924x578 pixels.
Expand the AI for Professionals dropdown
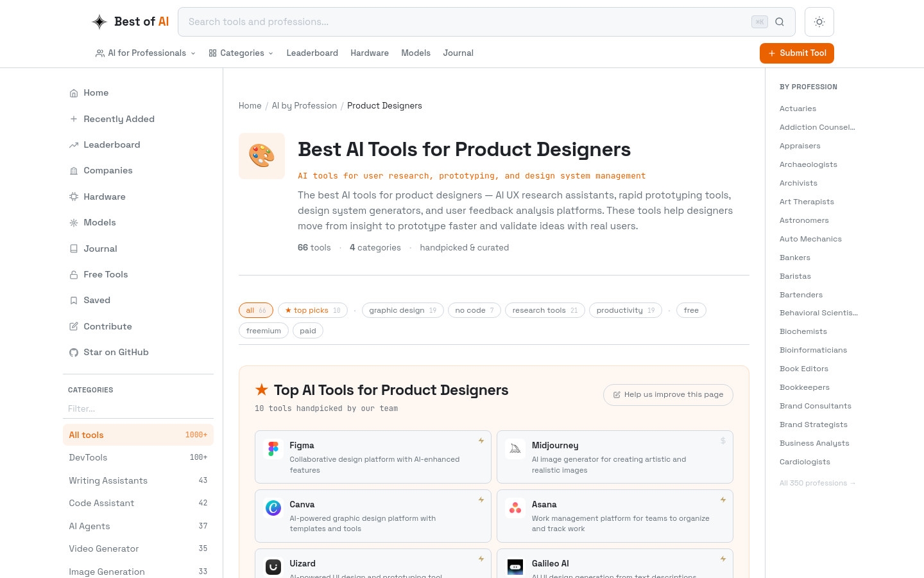pos(146,53)
